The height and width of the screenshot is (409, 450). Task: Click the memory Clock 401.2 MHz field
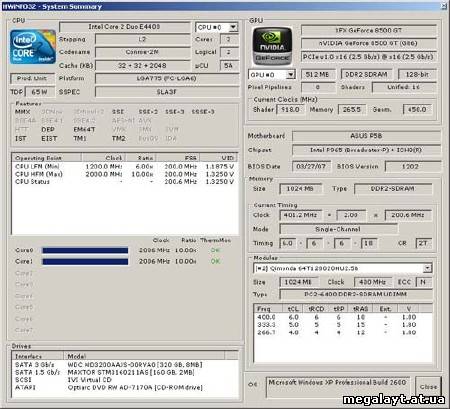300,215
